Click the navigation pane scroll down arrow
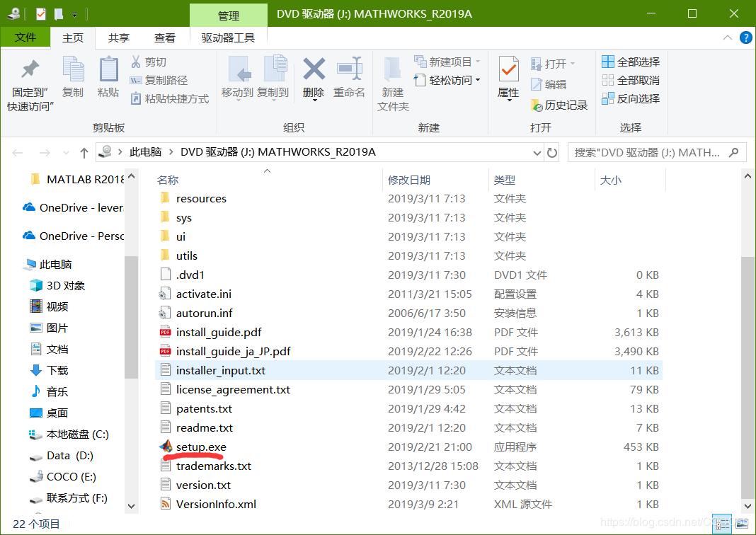 [x=131, y=506]
